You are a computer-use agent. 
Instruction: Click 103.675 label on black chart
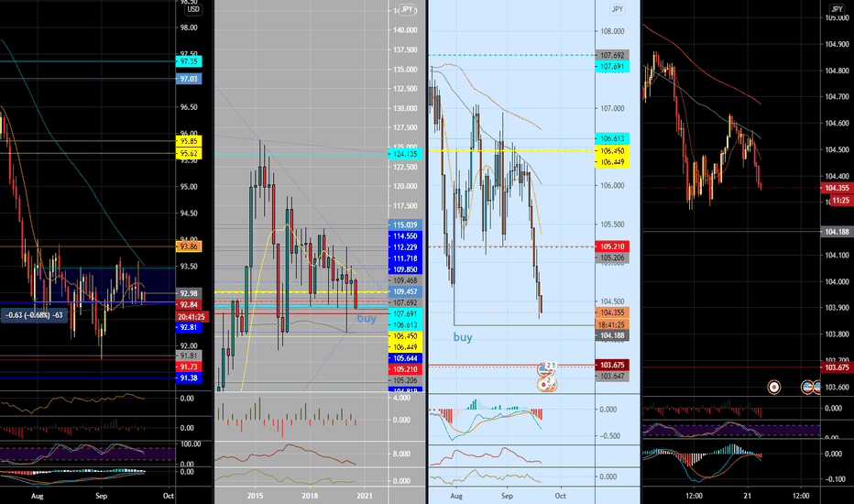837,367
